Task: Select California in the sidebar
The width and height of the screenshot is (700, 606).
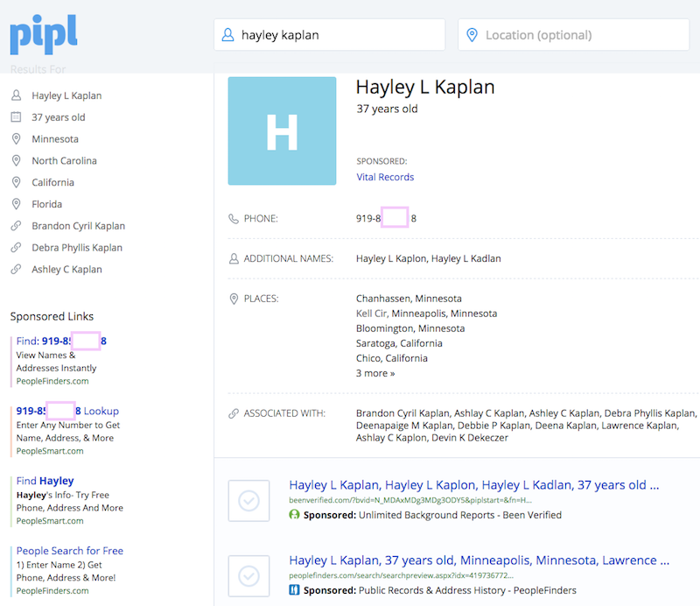Action: point(52,182)
